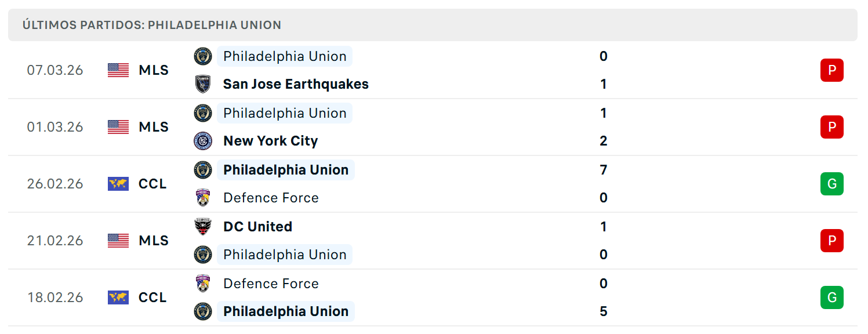Select MLS league label on 21.02.26 row
The width and height of the screenshot is (868, 334).
pyautogui.click(x=154, y=241)
